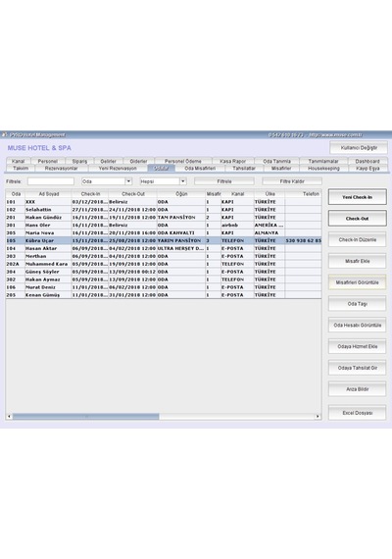Open the Oda filter dropdown arrow
Screen dimensions: 392x559
pyautogui.click(x=128, y=181)
